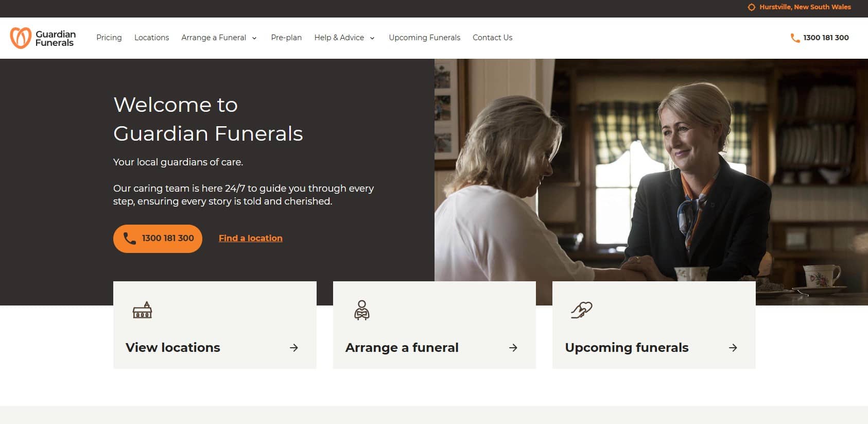Expand the Help & Advice chevron
This screenshot has width=868, height=424.
[372, 38]
